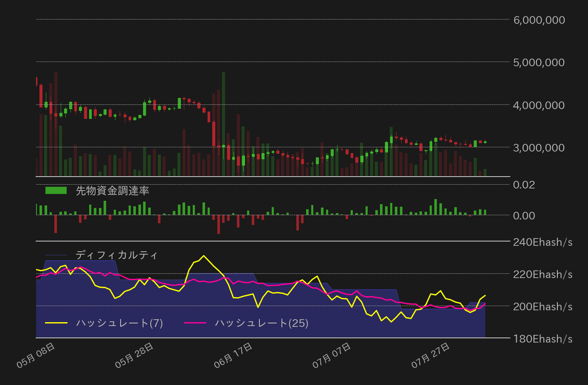Click the 200Ehash/s axis label

pyautogui.click(x=543, y=306)
